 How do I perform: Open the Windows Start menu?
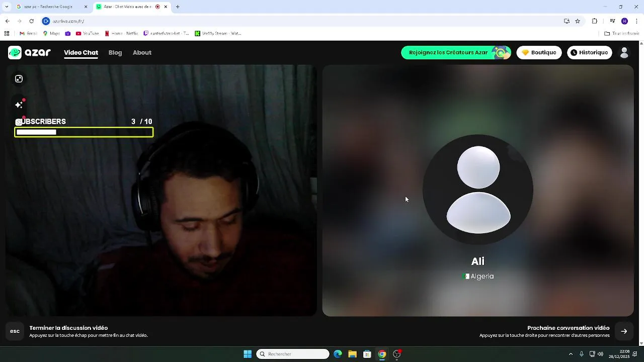[248, 354]
